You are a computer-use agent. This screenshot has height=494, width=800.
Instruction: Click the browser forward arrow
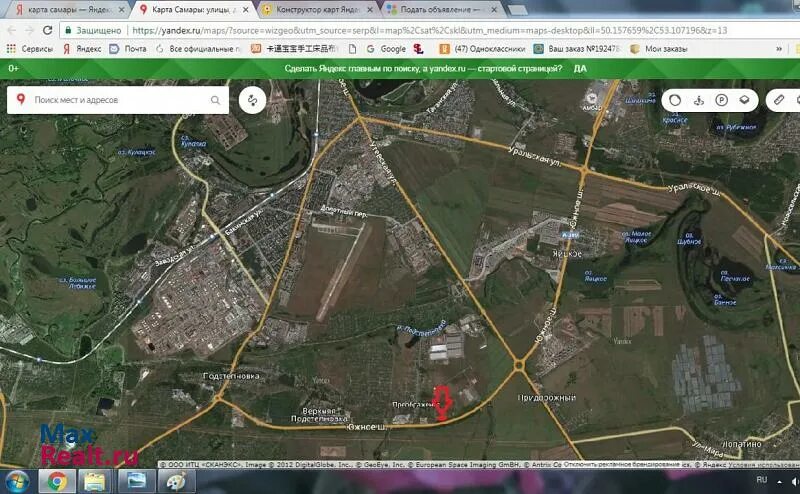pos(29,30)
